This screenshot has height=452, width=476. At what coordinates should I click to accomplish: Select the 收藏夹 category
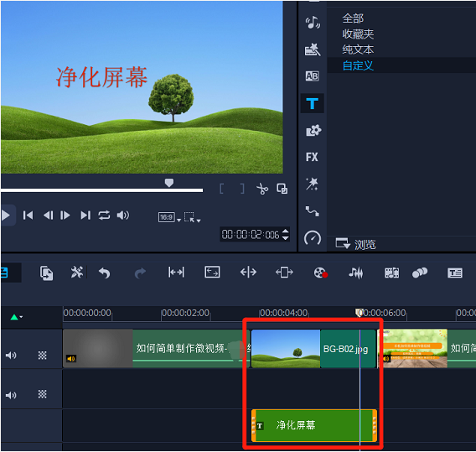point(358,34)
